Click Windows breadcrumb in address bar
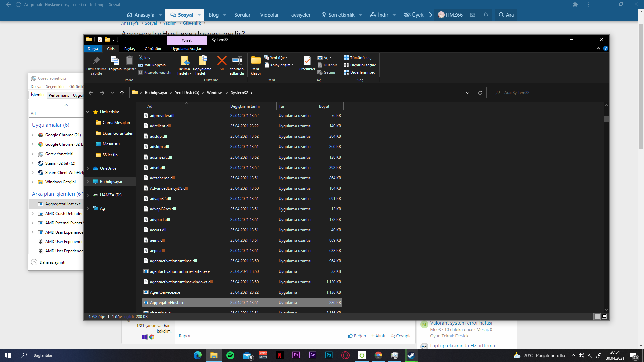The height and width of the screenshot is (362, 644). click(215, 93)
